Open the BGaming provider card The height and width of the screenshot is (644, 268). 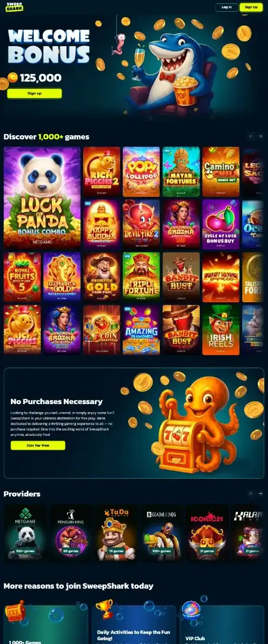[161, 531]
